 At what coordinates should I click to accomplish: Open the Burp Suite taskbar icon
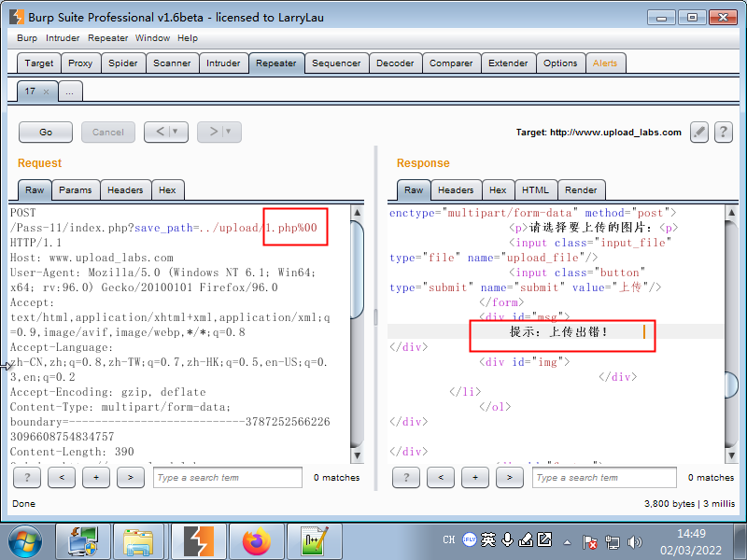(199, 541)
